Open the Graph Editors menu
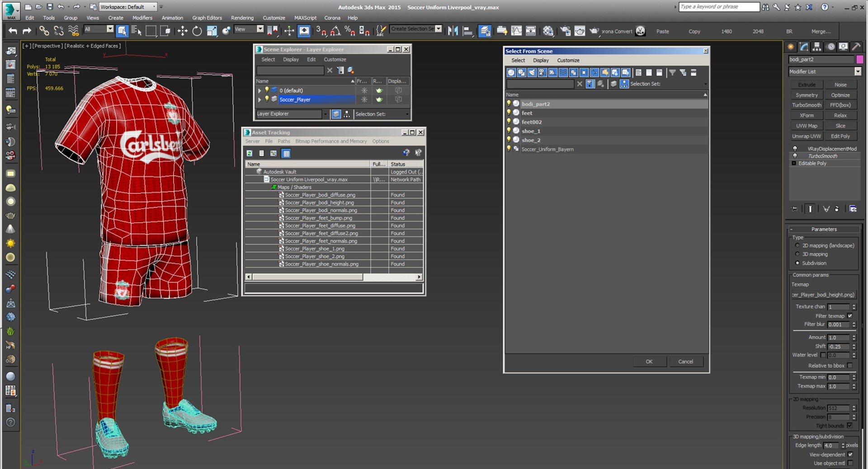The image size is (868, 469). [x=207, y=18]
